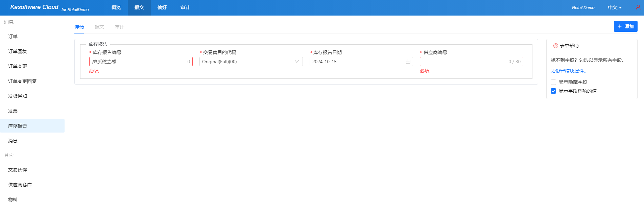
Task: Open the 概览 menu in top bar
Action: point(116,7)
